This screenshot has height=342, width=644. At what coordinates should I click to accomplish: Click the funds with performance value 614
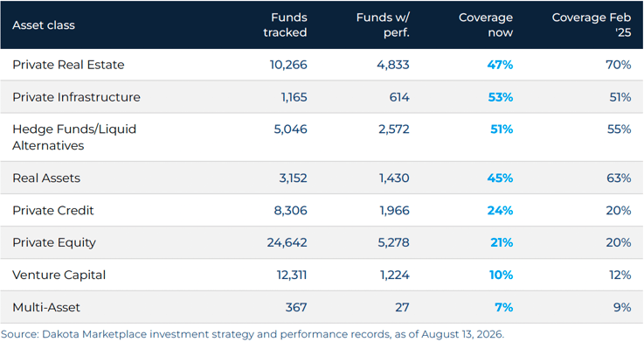(x=399, y=97)
